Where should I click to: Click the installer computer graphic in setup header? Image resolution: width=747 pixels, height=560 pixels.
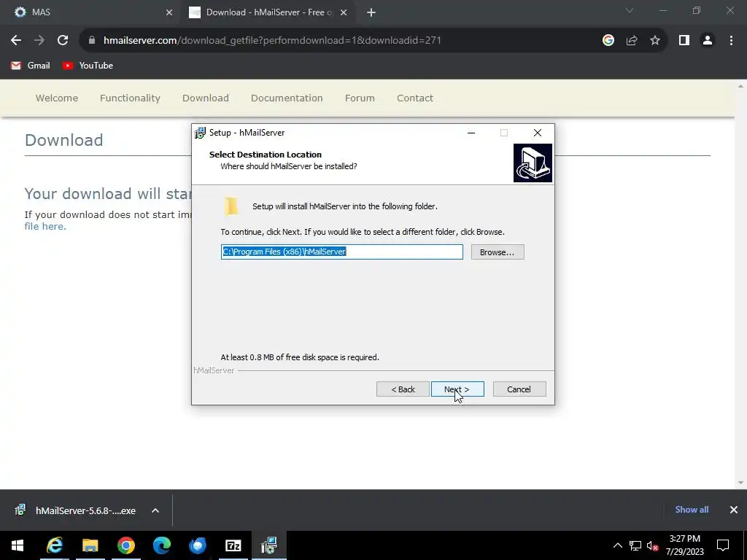tap(533, 163)
